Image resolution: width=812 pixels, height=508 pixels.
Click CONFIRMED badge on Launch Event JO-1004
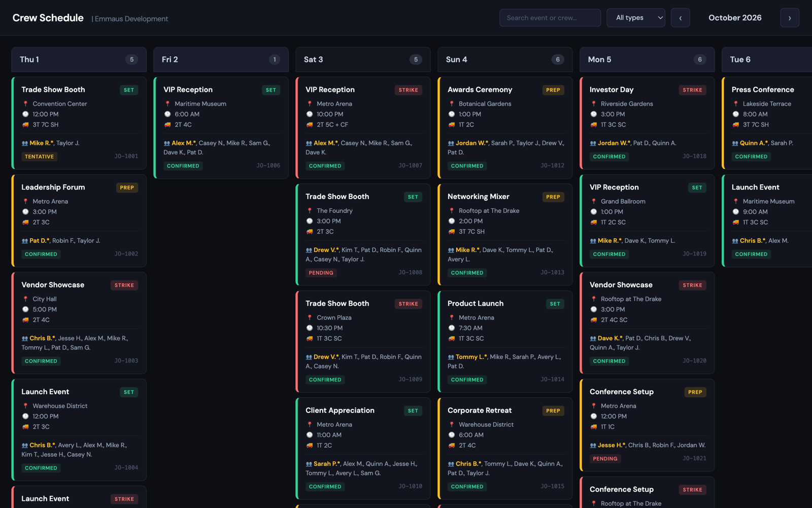pos(41,468)
